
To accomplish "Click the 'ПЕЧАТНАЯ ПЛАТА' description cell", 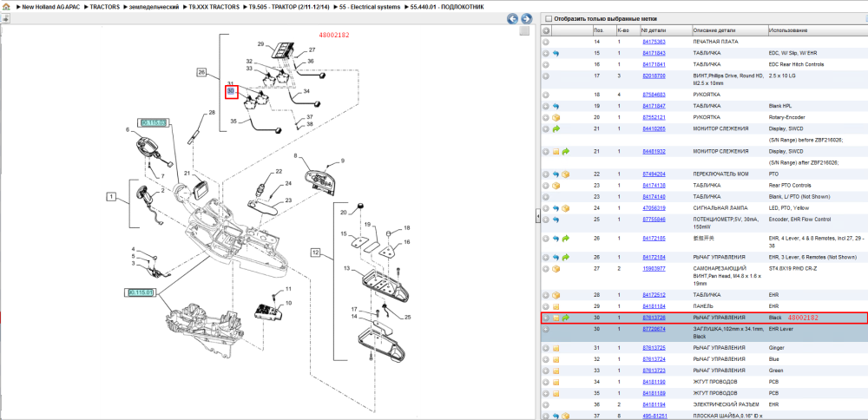I will click(x=715, y=42).
